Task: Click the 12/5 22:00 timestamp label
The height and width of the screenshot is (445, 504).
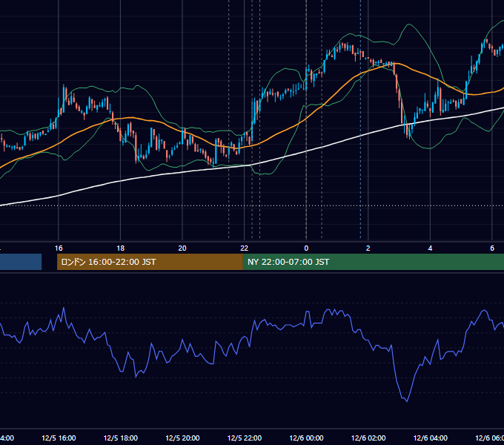Action: tap(245, 438)
